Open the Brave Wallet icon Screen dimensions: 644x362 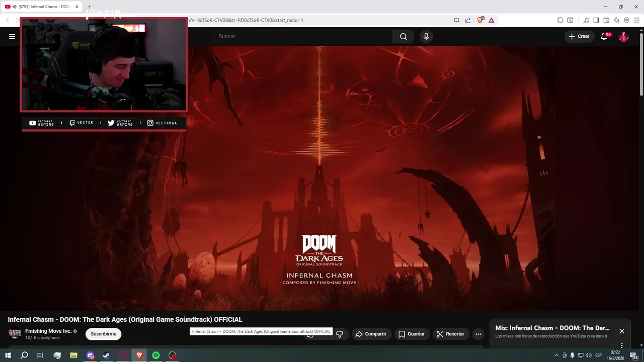coord(606,20)
